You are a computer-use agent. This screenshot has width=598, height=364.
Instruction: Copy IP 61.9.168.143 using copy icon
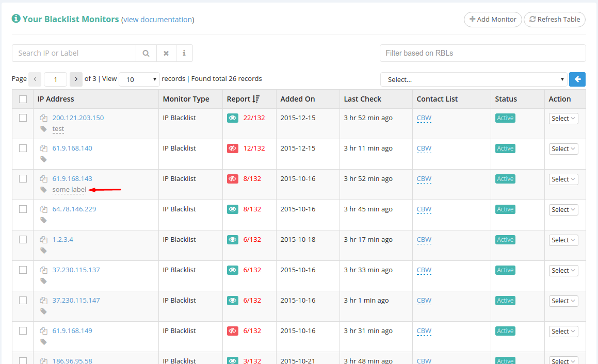pos(43,179)
